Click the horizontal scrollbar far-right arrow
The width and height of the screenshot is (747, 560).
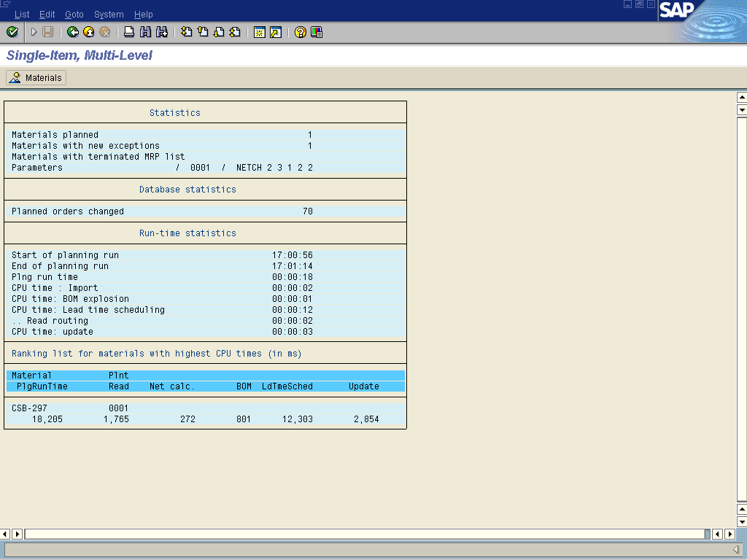[x=729, y=534]
